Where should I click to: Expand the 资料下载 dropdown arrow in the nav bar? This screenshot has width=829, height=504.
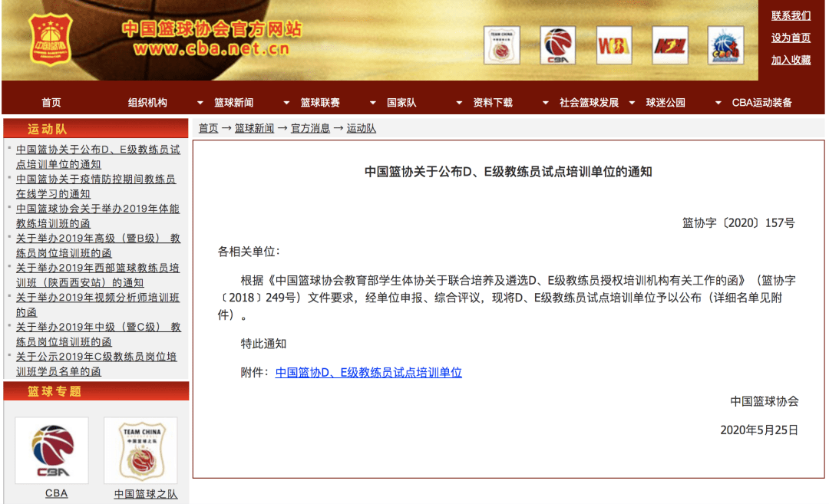[545, 103]
